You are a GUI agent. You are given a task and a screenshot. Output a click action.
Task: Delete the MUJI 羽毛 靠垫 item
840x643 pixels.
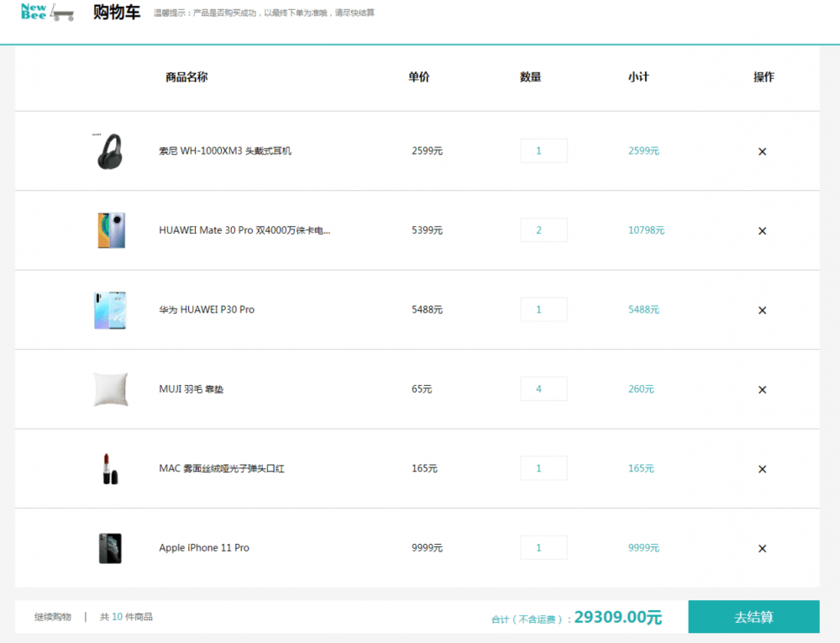[762, 389]
